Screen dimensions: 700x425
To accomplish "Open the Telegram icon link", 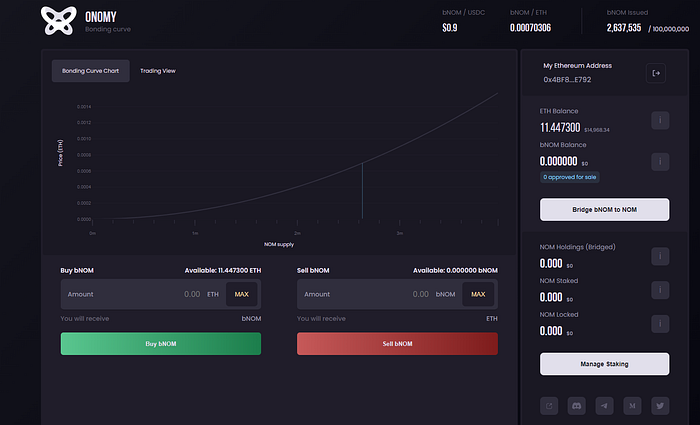I will point(604,406).
